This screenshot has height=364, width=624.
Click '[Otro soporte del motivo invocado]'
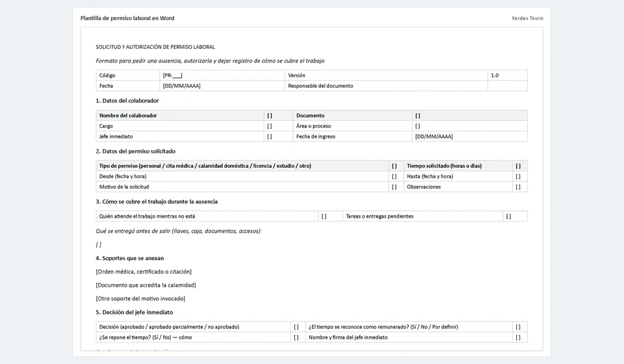click(x=140, y=299)
